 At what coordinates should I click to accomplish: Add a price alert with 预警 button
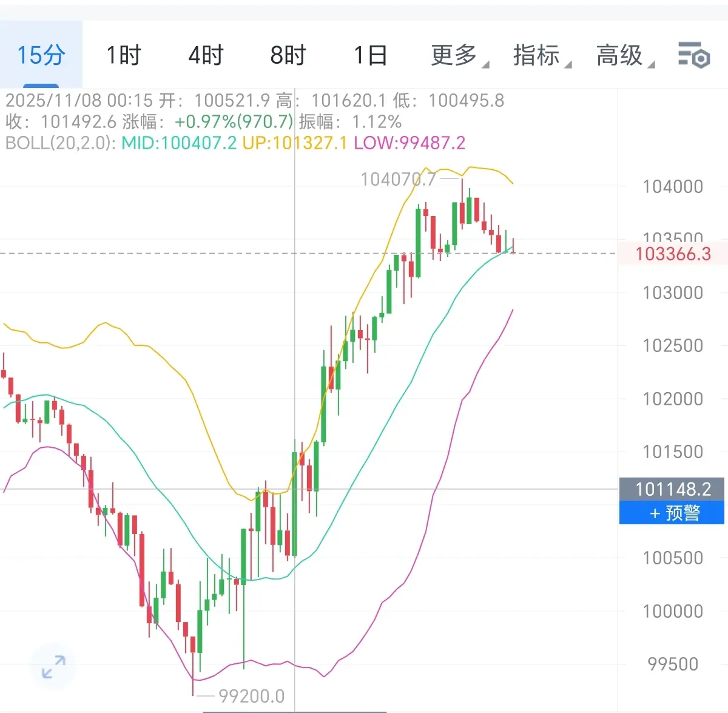(x=672, y=513)
